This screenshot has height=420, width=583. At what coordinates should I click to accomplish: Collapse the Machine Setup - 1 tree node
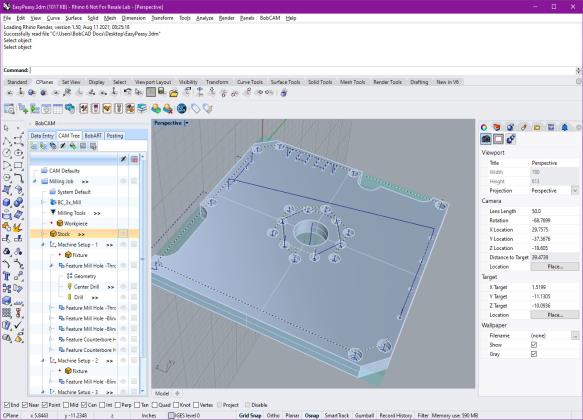[43, 245]
